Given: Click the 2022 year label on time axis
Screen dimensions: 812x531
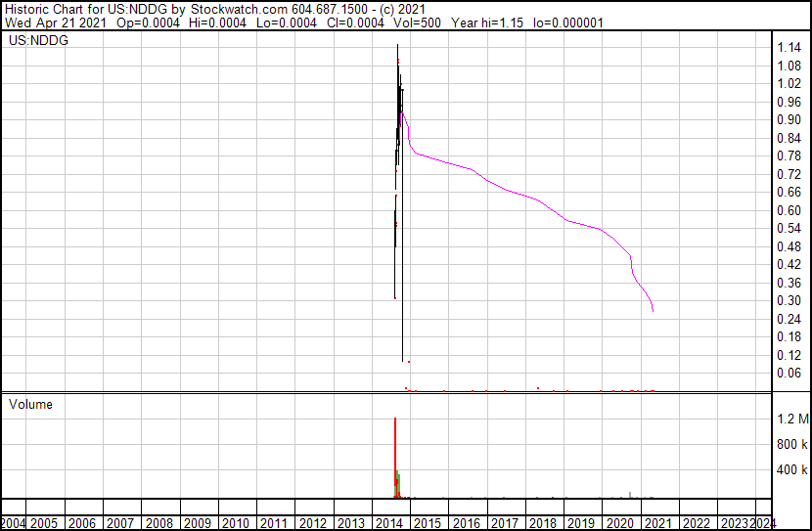Looking at the screenshot, I should [697, 523].
